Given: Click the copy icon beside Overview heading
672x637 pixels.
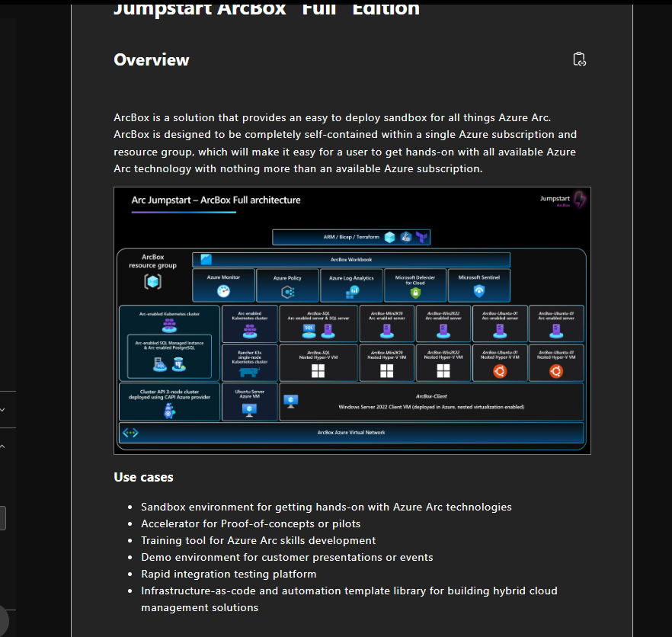Looking at the screenshot, I should pos(579,59).
